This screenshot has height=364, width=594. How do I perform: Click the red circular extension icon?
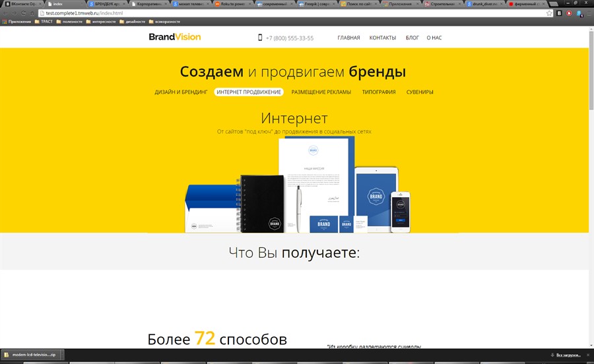coord(569,13)
